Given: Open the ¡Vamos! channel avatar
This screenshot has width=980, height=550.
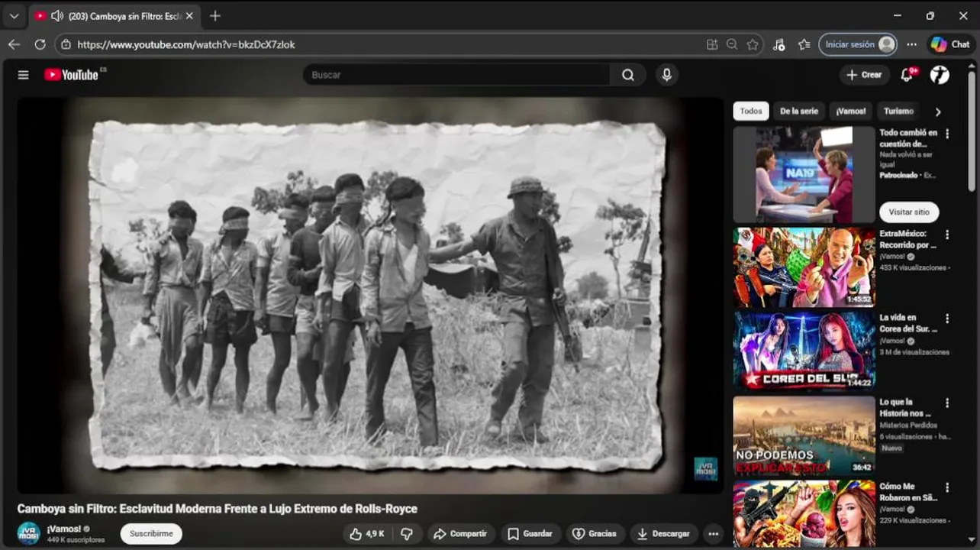Looking at the screenshot, I should pos(28,533).
